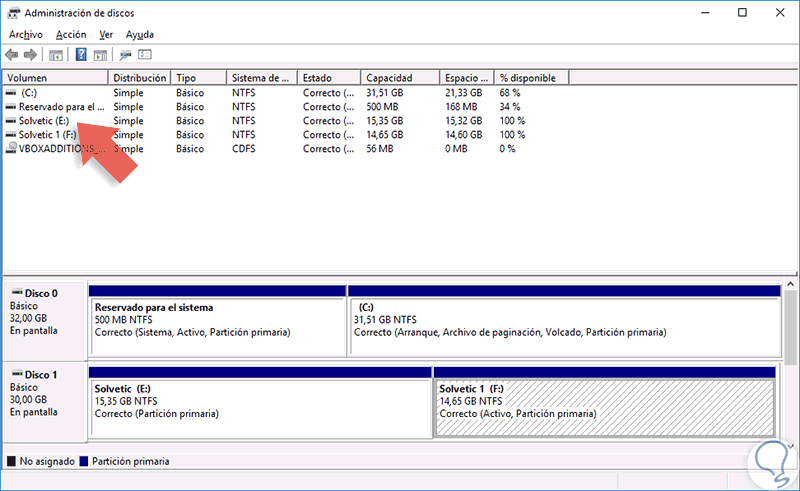Screen dimensions: 800x491
Task: Click the 56 MB capacity cell
Action: [x=380, y=149]
